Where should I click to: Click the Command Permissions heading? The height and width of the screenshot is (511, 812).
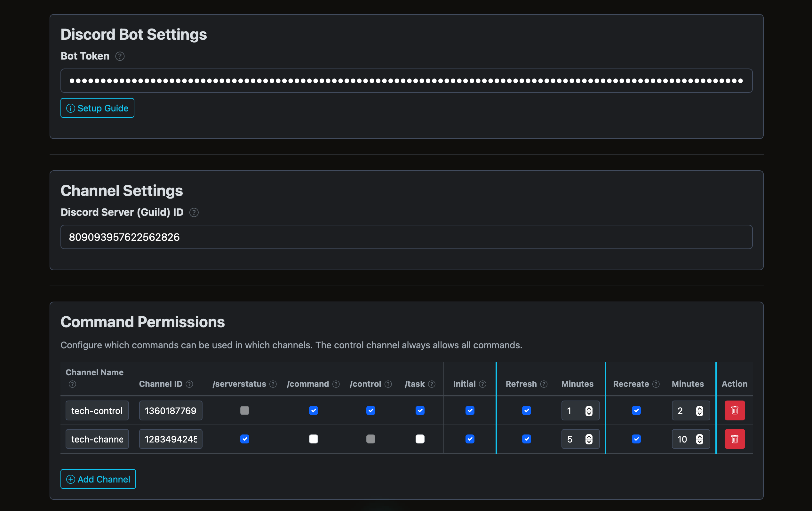(x=143, y=322)
